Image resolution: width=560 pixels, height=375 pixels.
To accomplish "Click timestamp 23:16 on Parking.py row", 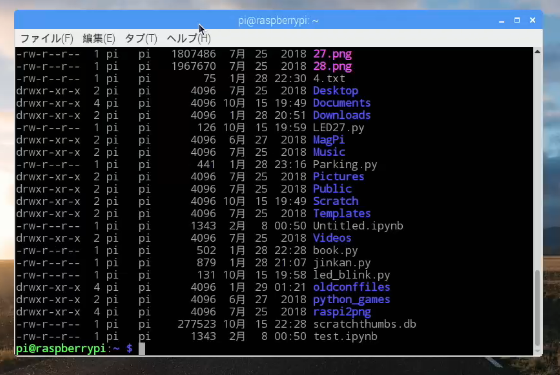I will [x=290, y=164].
